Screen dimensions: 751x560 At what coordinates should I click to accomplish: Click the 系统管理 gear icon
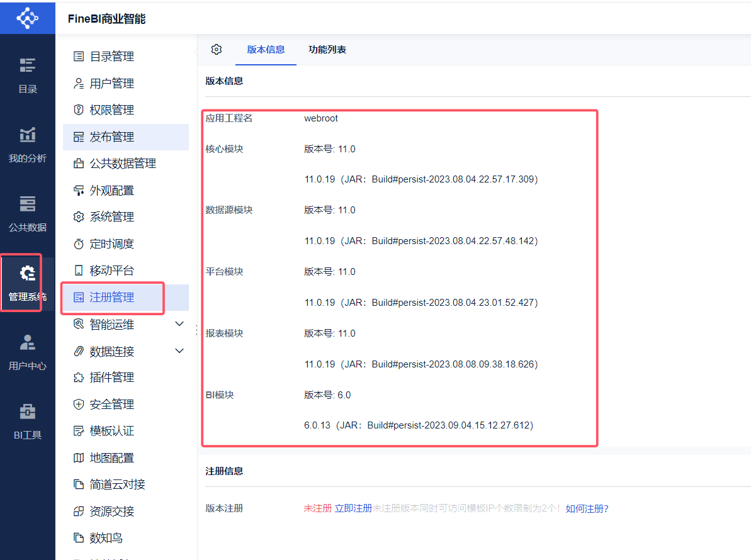[79, 217]
